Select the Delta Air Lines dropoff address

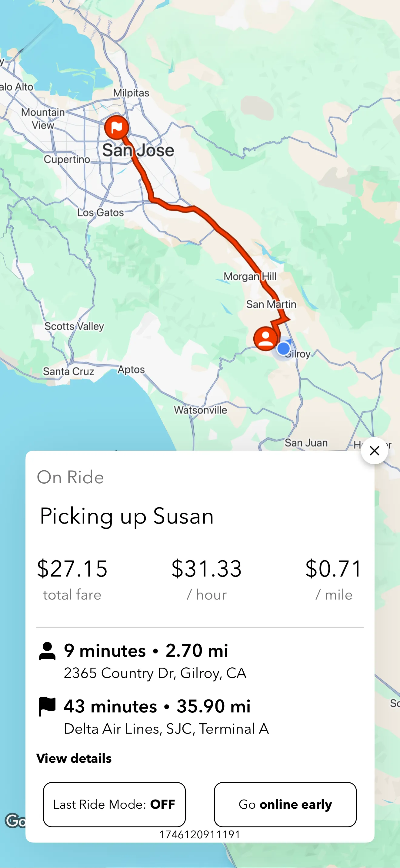pos(166,728)
